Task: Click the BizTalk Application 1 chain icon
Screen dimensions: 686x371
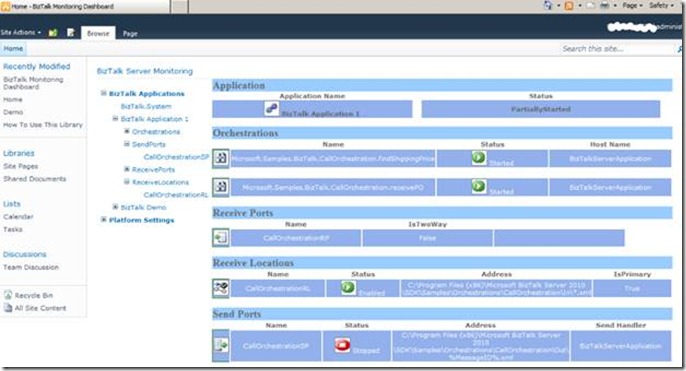Action: 271,108
